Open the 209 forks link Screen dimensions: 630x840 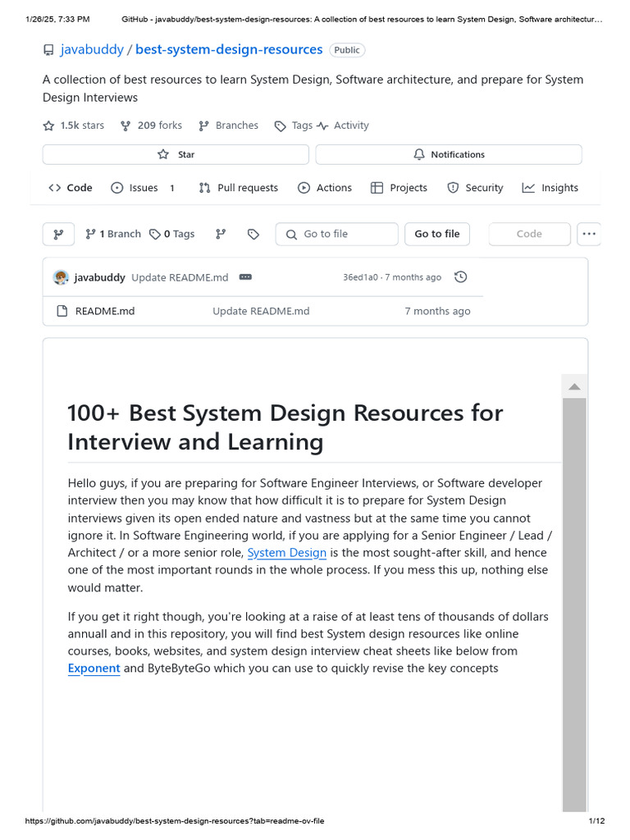pos(160,126)
